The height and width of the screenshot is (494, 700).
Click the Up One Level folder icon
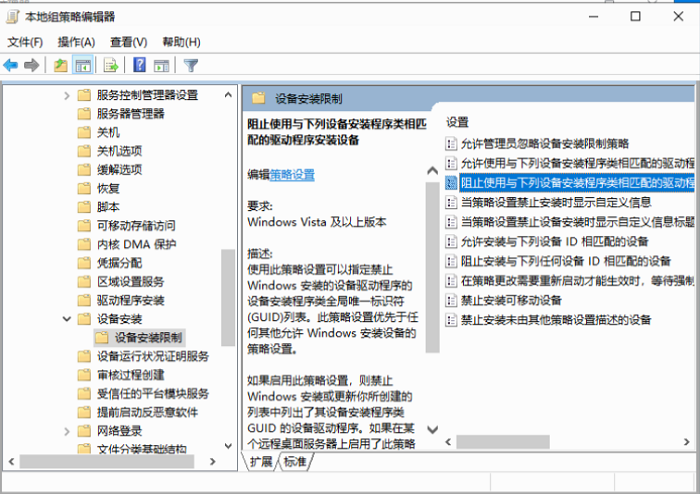tap(61, 65)
